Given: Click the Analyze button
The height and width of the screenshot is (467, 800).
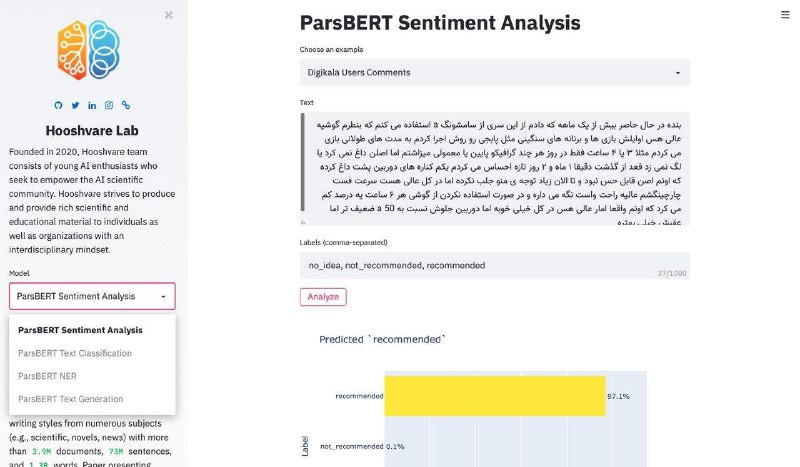Looking at the screenshot, I should [x=323, y=297].
